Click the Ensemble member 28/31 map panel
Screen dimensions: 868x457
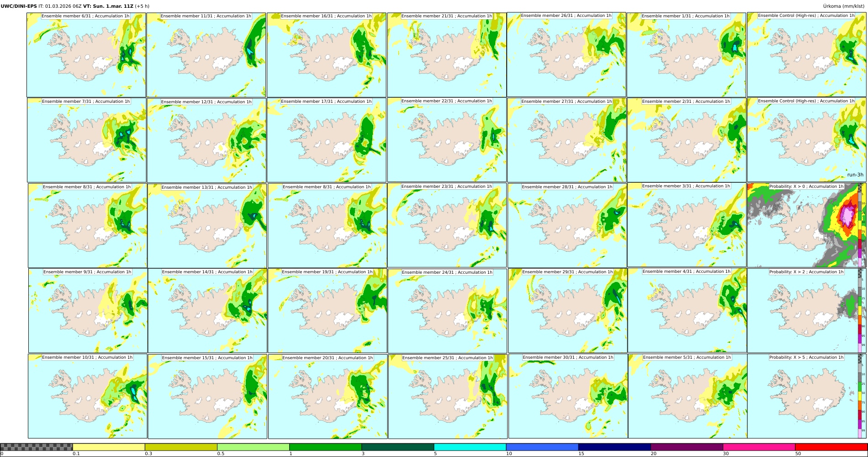[567, 225]
